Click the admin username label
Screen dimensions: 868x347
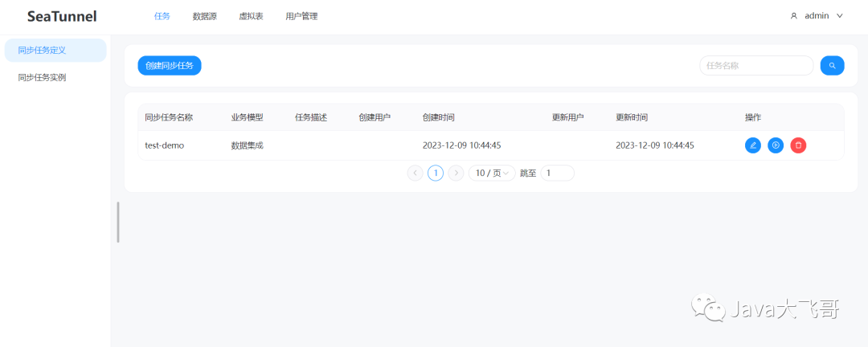817,16
